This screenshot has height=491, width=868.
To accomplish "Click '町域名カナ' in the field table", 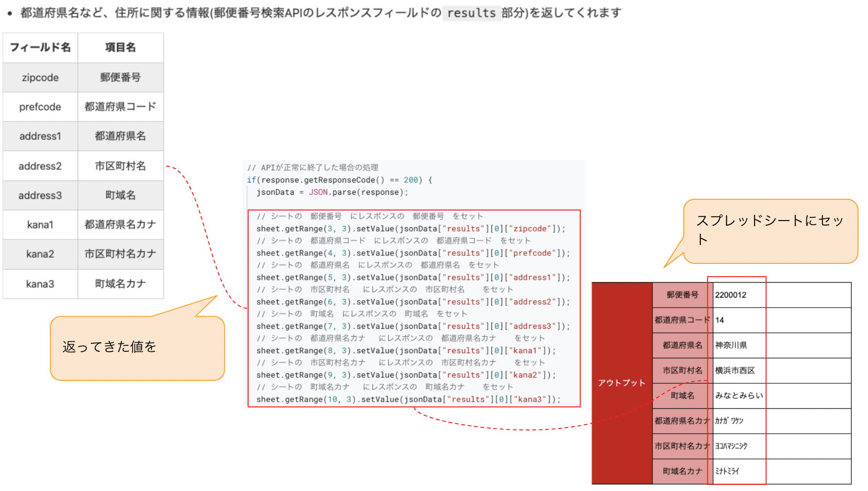I will pyautogui.click(x=121, y=284).
